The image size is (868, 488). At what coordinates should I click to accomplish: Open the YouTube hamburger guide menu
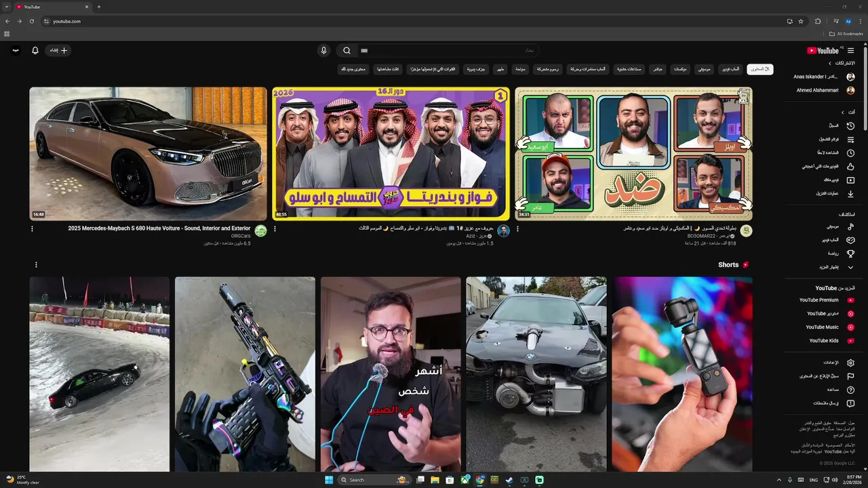(x=850, y=50)
